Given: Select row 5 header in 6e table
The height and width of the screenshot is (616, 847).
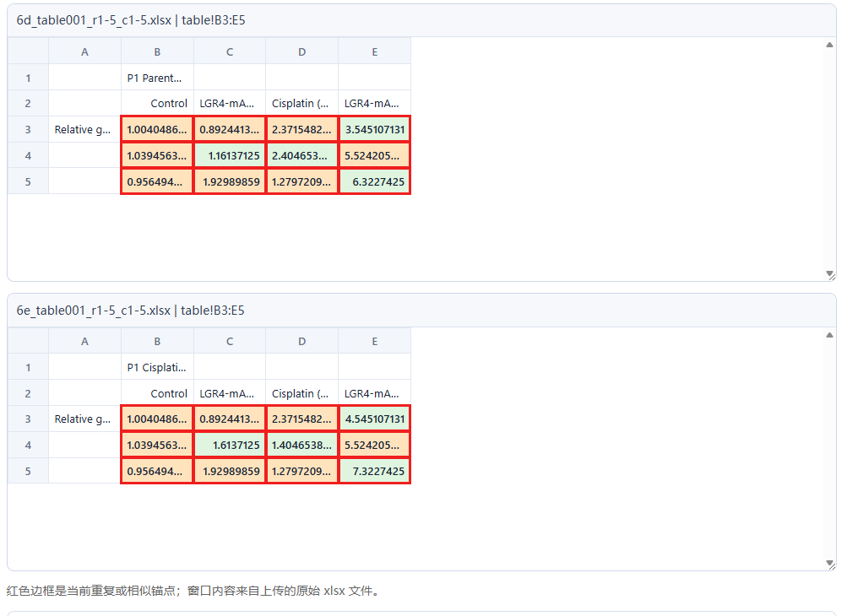Looking at the screenshot, I should (x=28, y=471).
